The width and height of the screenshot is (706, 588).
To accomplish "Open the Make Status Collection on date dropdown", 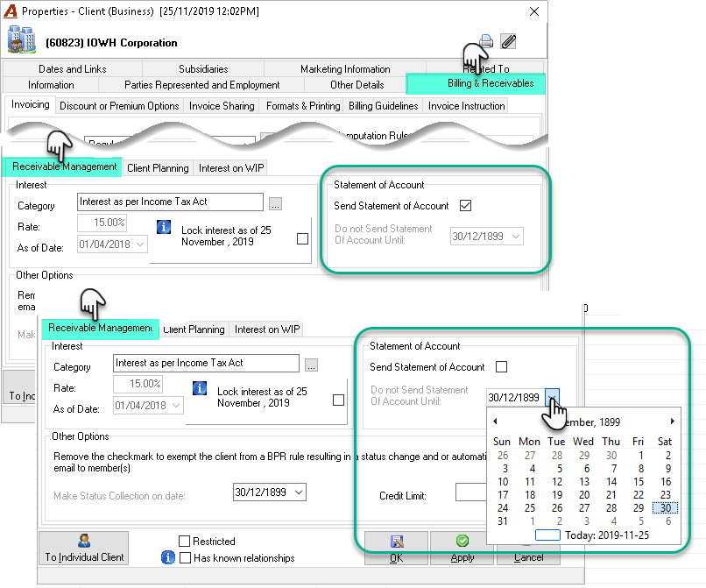I will click(x=299, y=492).
